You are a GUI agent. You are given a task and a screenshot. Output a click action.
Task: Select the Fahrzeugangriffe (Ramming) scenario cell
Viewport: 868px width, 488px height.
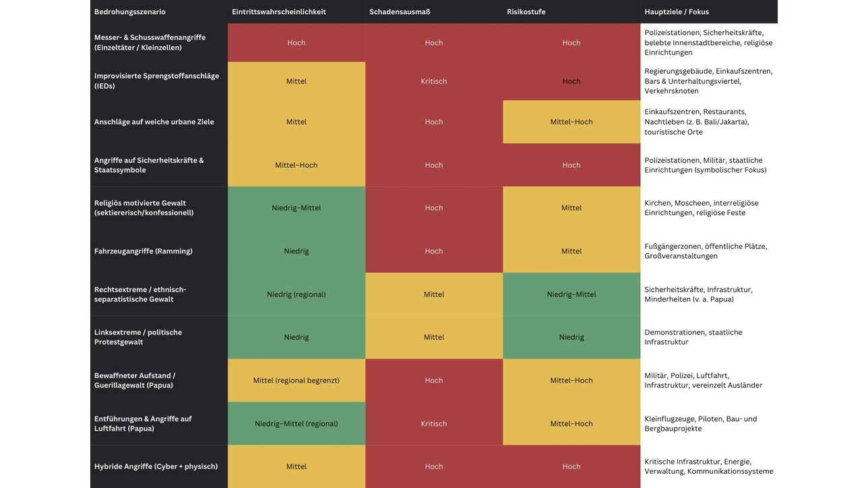pos(144,251)
